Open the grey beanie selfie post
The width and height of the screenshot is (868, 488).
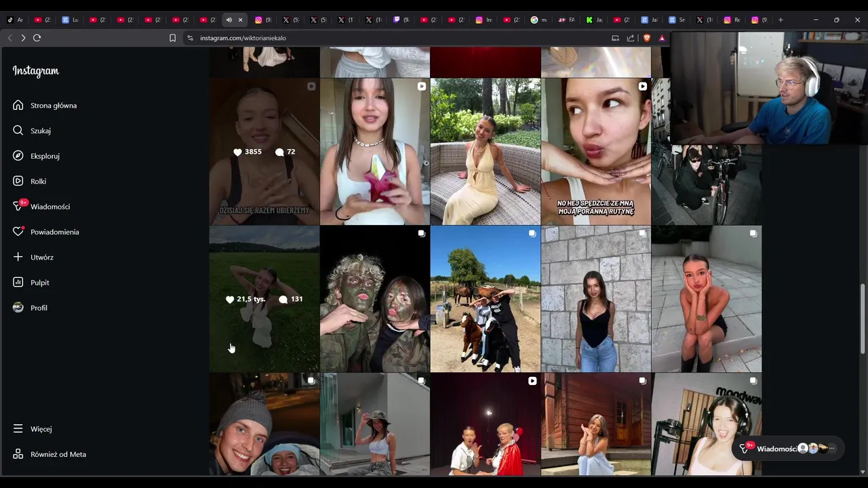tap(264, 425)
